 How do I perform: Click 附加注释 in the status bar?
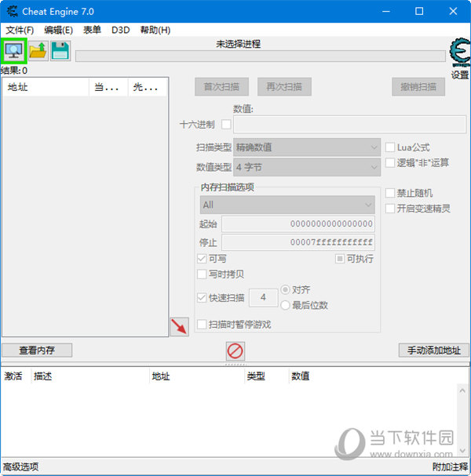(450, 467)
